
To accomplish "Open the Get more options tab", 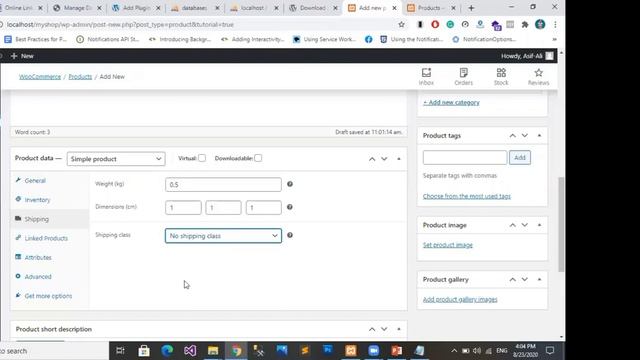I will tap(48, 296).
